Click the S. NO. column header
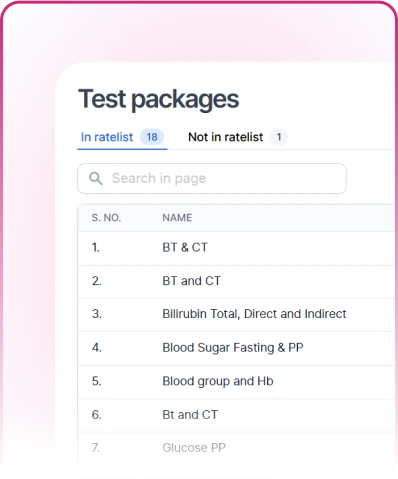The width and height of the screenshot is (398, 479). (106, 218)
